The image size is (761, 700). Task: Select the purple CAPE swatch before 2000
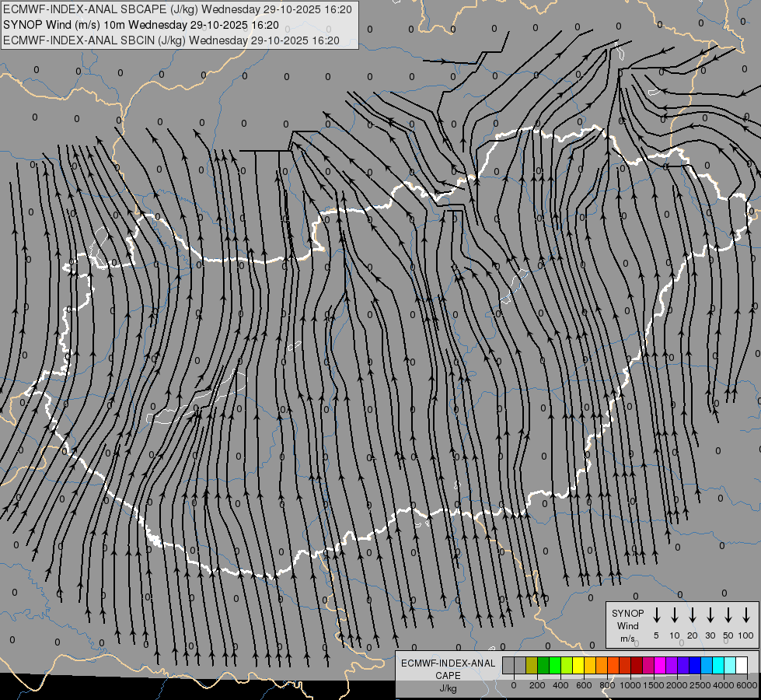click(671, 665)
